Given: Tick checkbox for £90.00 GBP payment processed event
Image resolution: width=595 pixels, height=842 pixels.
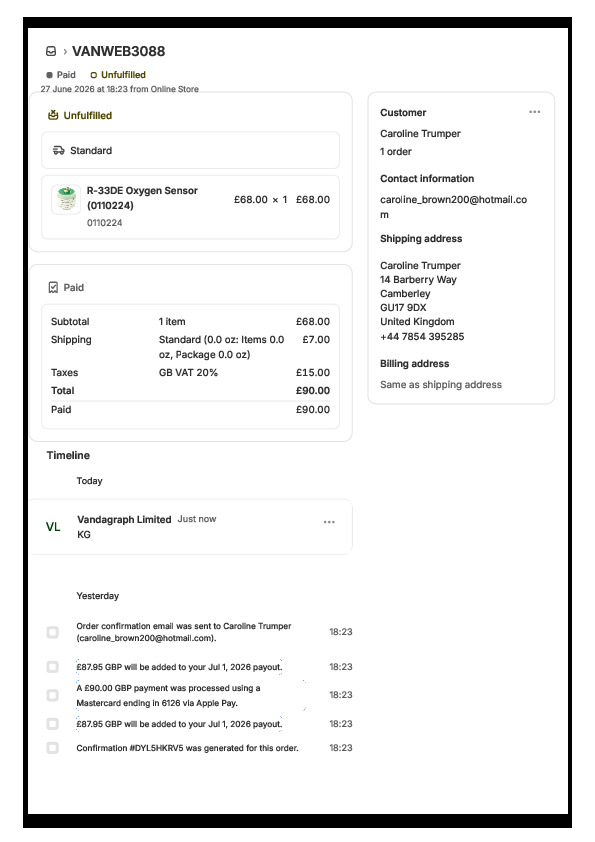Looking at the screenshot, I should (53, 695).
